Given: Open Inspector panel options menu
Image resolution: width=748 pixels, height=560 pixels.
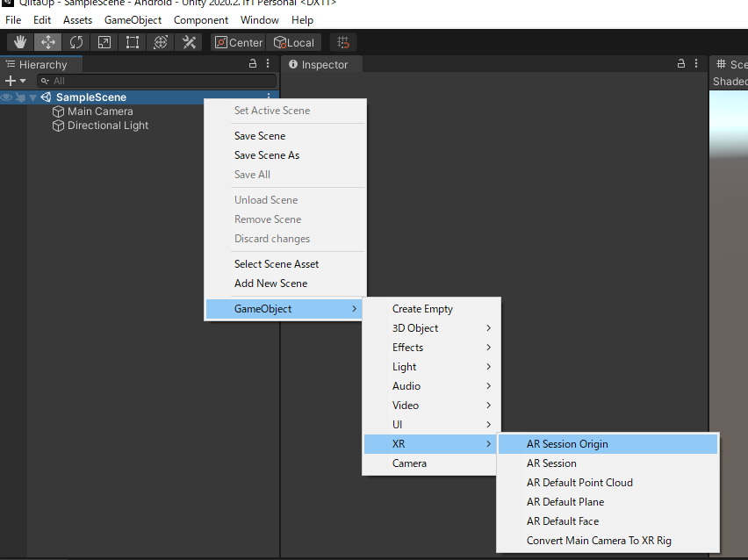Looking at the screenshot, I should (696, 63).
